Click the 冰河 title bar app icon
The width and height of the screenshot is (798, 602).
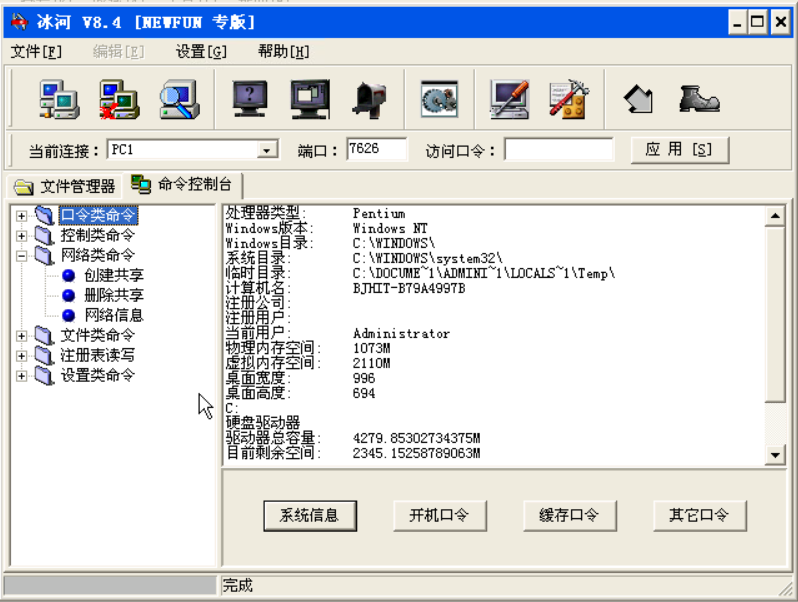point(19,22)
